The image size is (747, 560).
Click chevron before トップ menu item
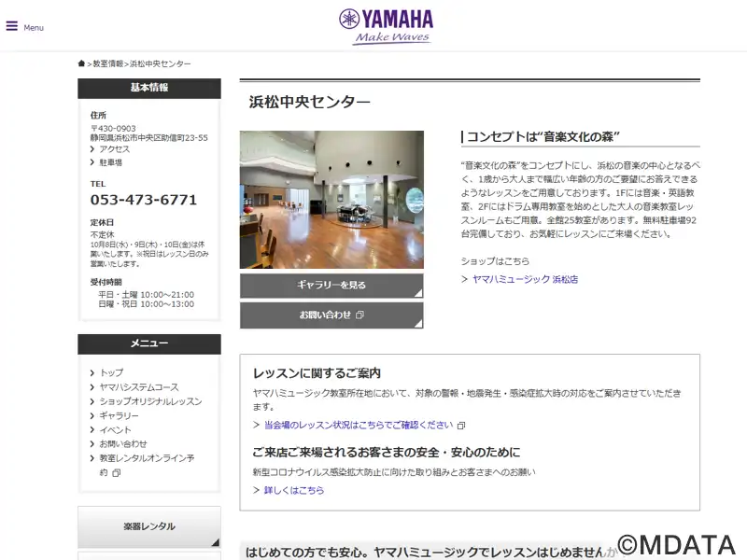[x=92, y=372]
